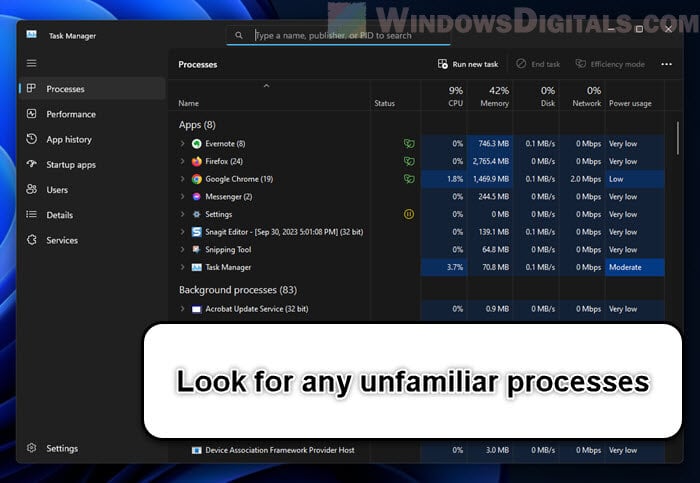Image resolution: width=700 pixels, height=483 pixels.
Task: Click the Snagit Editor app icon
Action: point(196,232)
